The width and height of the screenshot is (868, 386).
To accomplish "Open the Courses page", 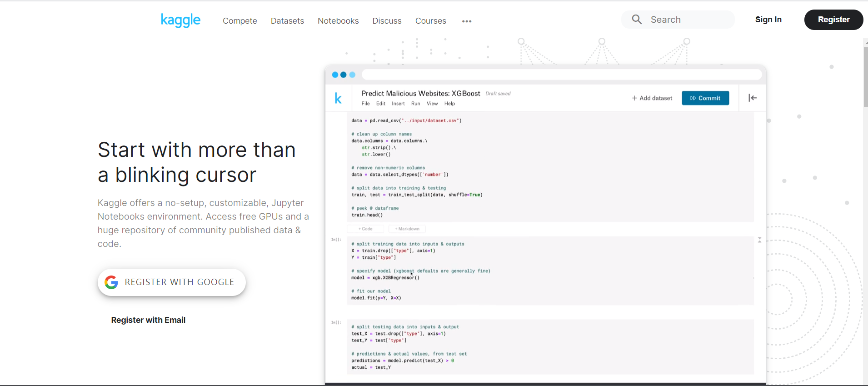I will pyautogui.click(x=431, y=21).
